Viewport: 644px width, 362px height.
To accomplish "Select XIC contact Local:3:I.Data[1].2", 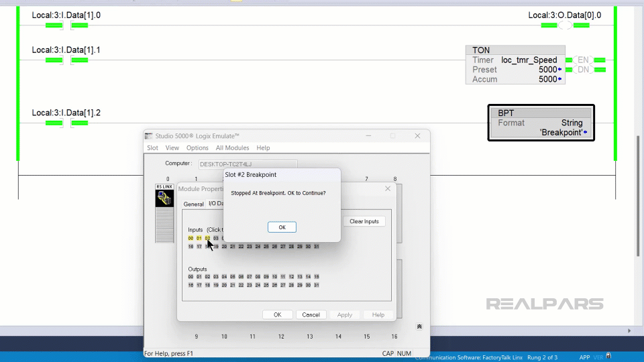I will [x=66, y=123].
